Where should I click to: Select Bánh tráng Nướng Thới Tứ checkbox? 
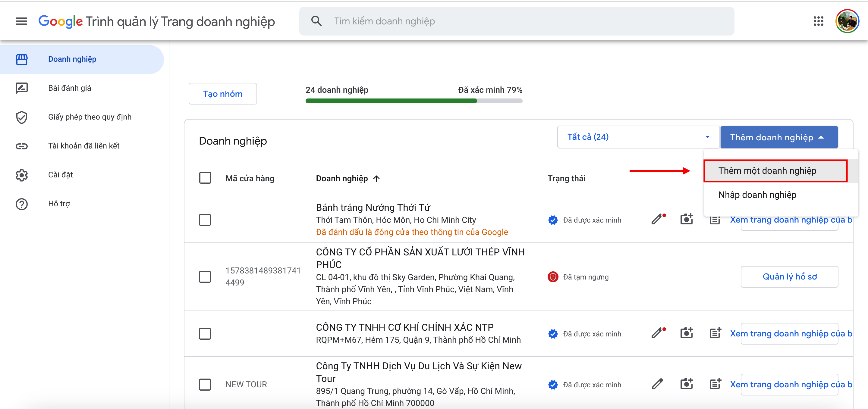205,220
